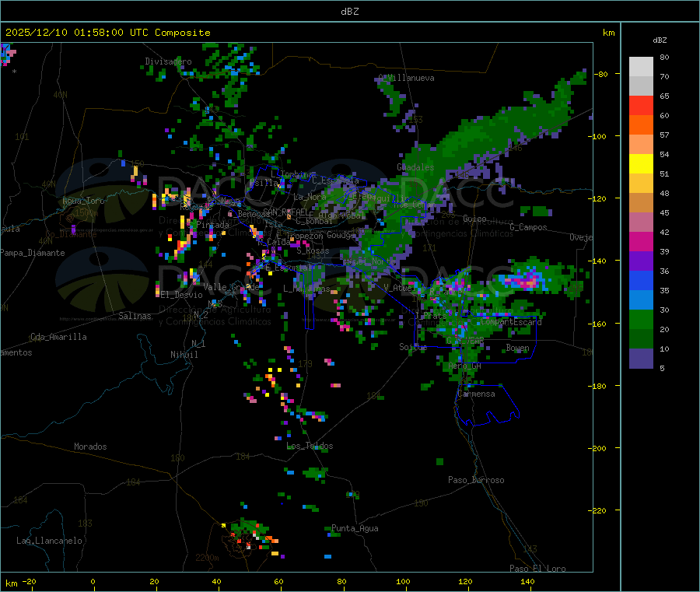700x592 pixels.
Task: Click the 100 km horizontal axis tick label
Action: tap(403, 581)
